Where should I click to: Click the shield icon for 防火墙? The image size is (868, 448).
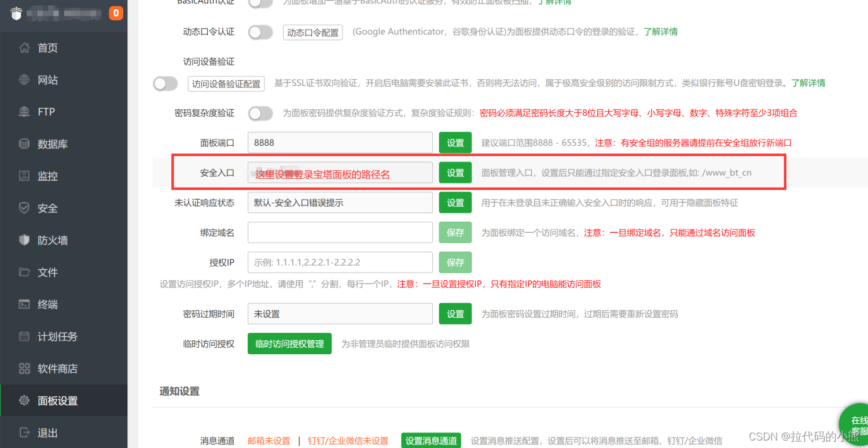pyautogui.click(x=24, y=240)
